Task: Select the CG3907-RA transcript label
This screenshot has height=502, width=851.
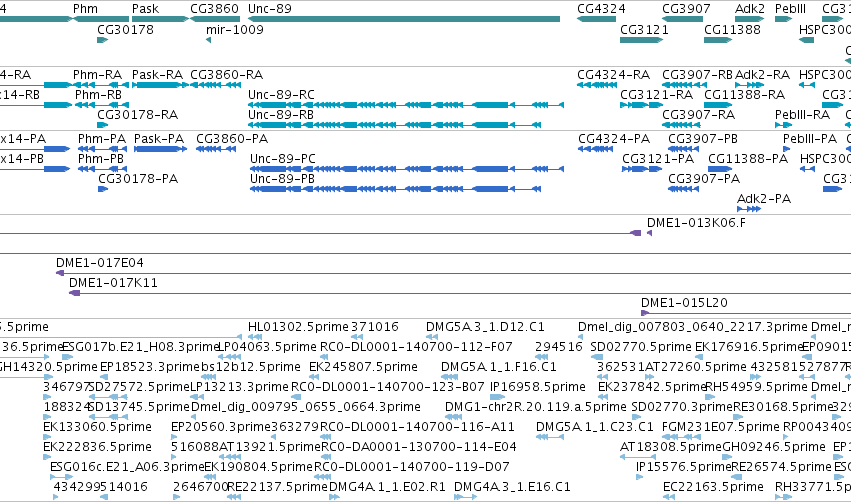Action: coord(698,115)
